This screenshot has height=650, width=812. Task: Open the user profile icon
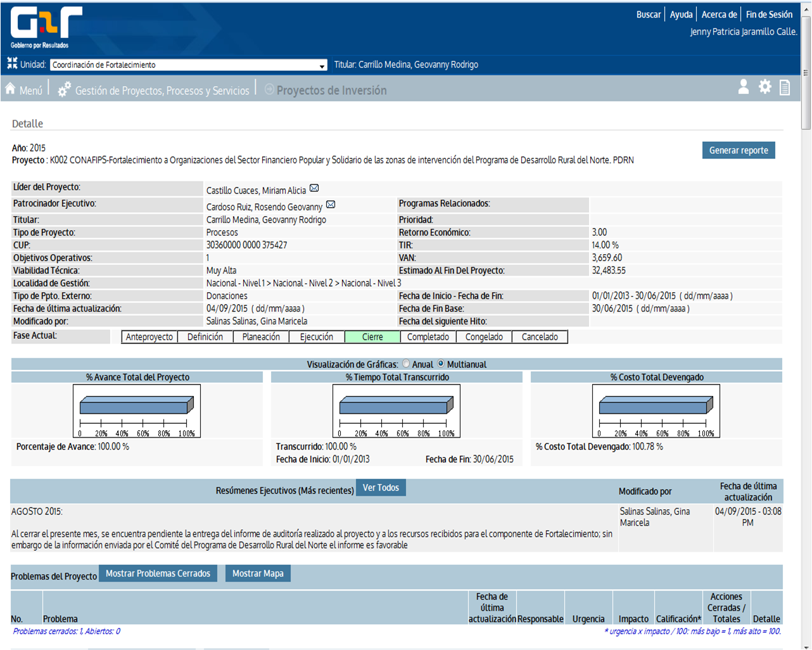click(x=744, y=87)
